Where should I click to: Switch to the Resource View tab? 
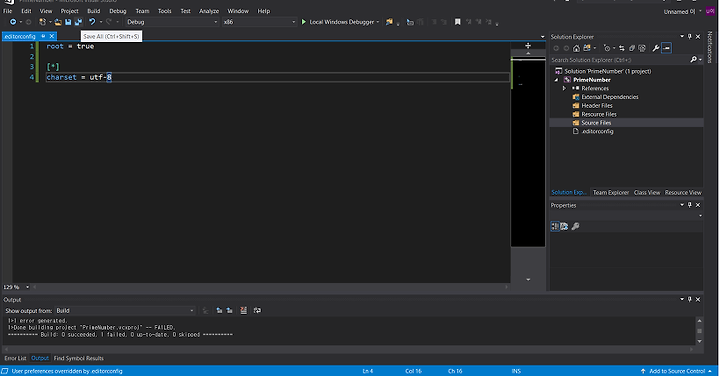(683, 192)
